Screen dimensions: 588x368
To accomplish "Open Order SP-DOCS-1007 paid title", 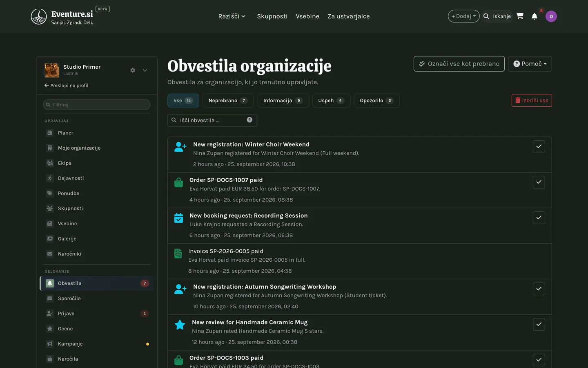I will click(226, 180).
